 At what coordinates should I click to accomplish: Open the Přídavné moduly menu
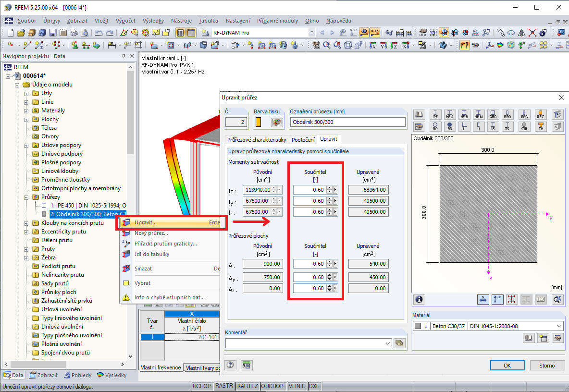278,21
